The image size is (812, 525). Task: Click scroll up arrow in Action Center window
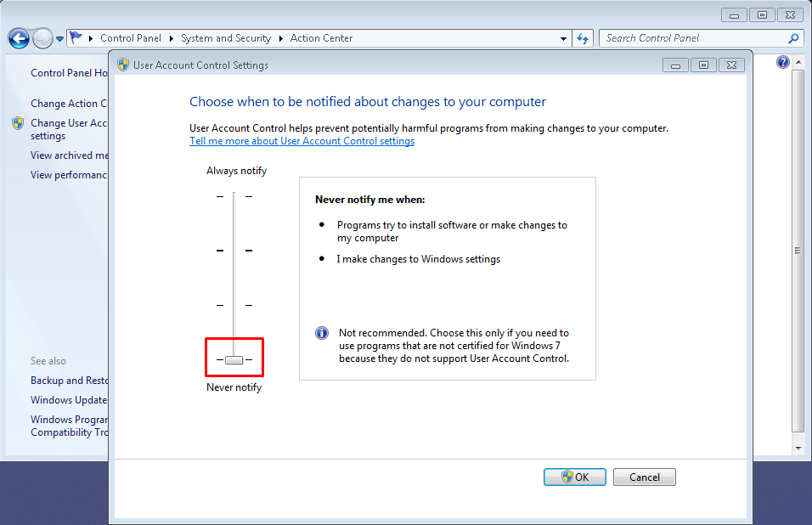(798, 62)
